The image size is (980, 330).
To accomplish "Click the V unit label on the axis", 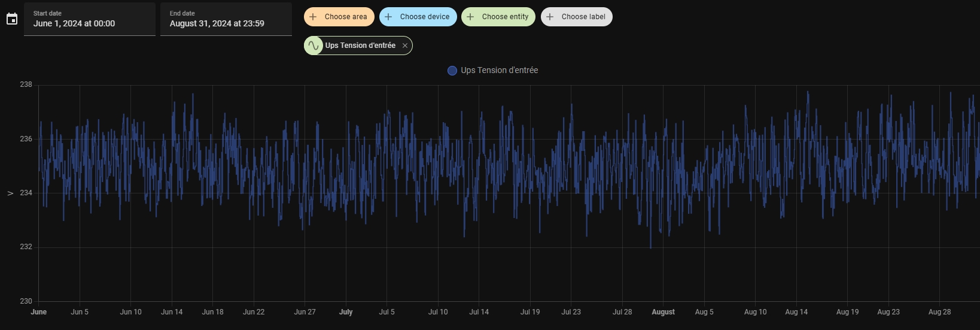I will tap(10, 193).
